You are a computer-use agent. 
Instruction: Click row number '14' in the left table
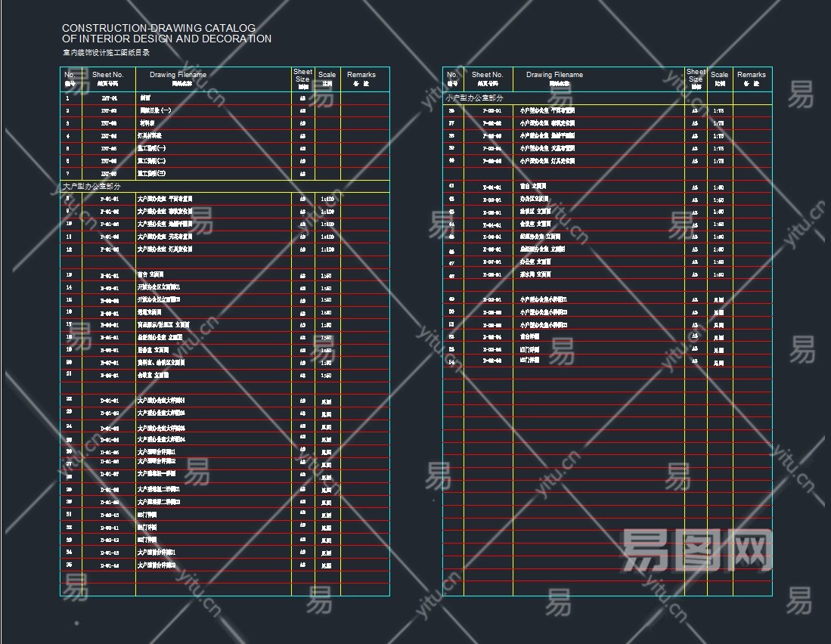tap(69, 287)
